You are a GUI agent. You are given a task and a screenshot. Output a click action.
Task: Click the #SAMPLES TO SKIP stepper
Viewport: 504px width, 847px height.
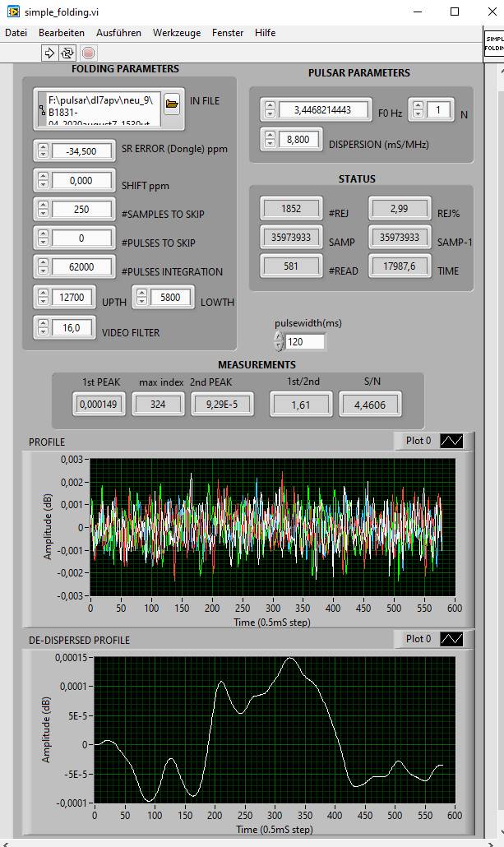44,209
